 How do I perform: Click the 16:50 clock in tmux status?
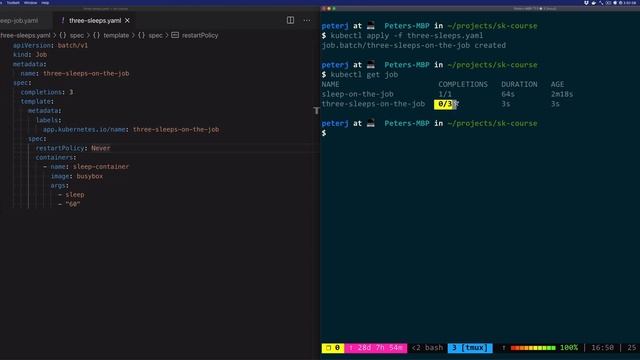(x=602, y=348)
